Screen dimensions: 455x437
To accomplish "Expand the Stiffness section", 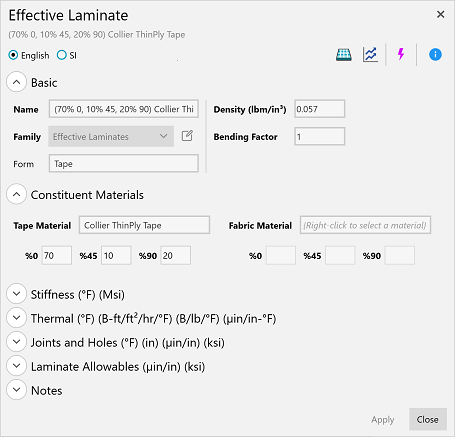I will [x=16, y=294].
